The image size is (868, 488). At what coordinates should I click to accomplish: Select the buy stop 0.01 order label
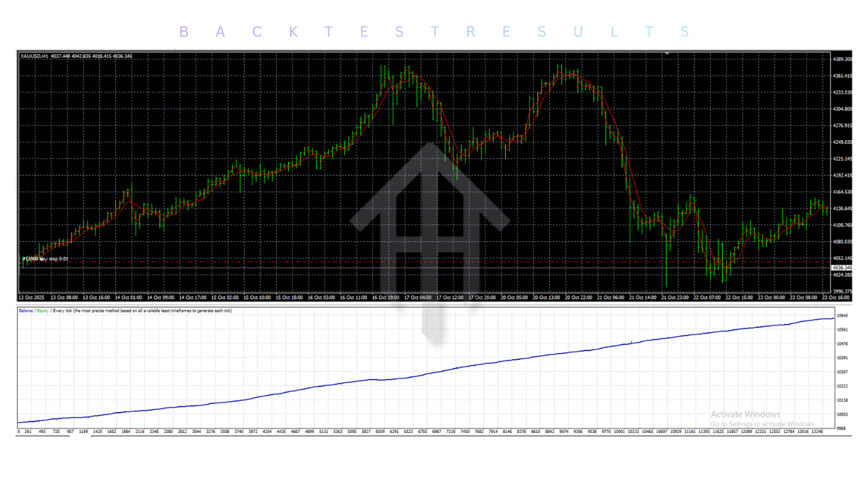point(53,258)
